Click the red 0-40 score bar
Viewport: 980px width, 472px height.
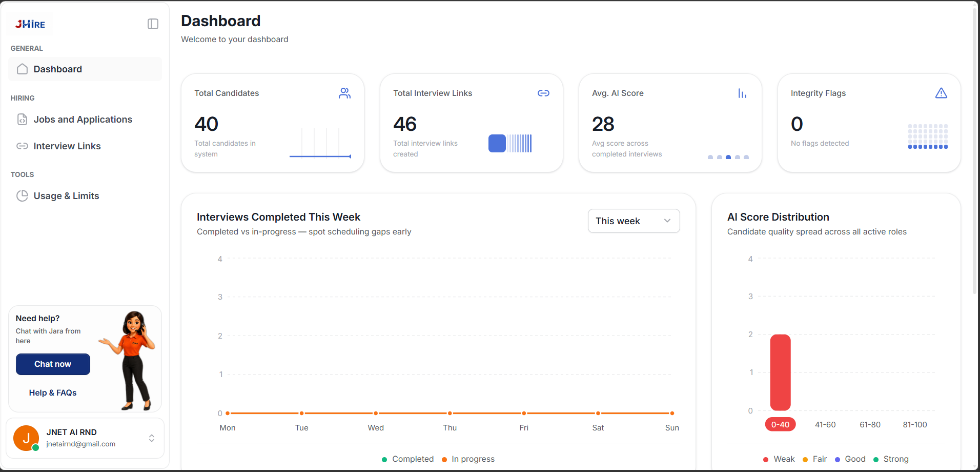point(780,372)
